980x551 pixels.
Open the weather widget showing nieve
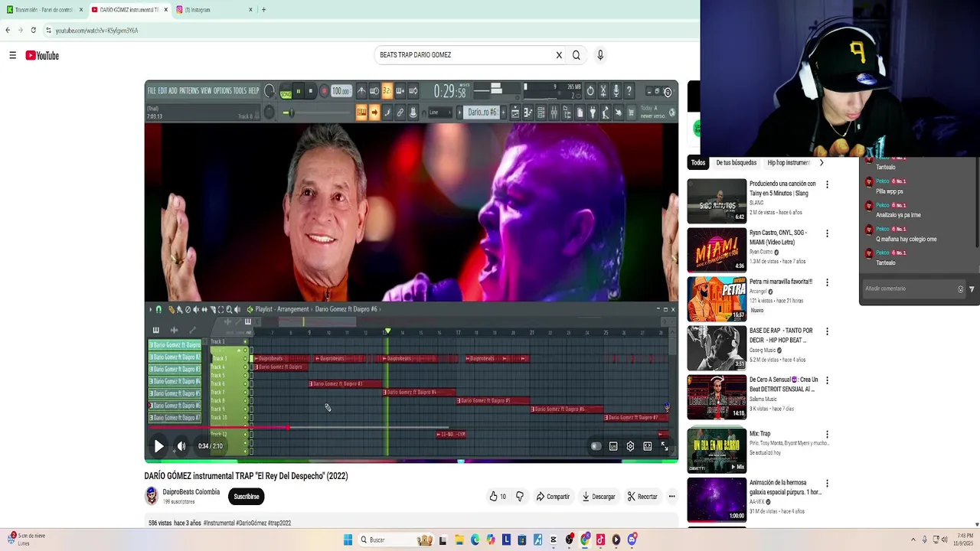[28, 540]
